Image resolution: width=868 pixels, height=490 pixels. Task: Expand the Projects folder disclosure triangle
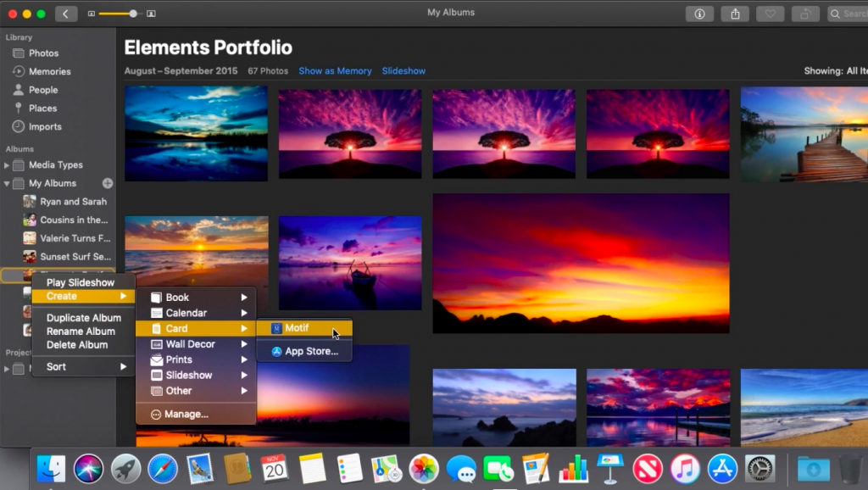tap(7, 369)
